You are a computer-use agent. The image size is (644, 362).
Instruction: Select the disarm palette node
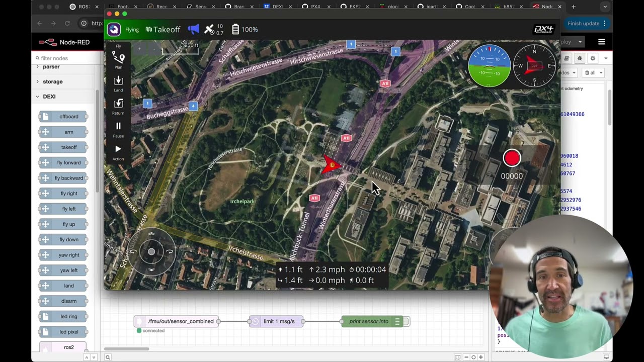[63, 301]
